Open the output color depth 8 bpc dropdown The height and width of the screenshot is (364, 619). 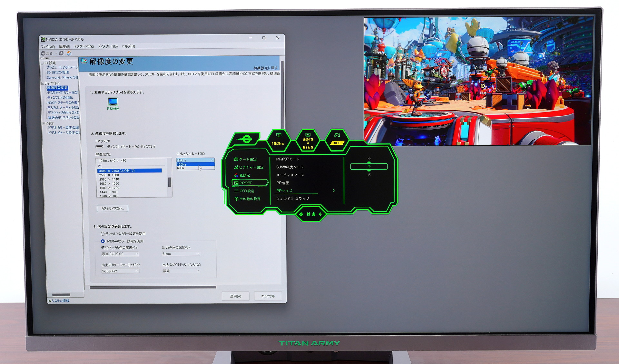181,254
